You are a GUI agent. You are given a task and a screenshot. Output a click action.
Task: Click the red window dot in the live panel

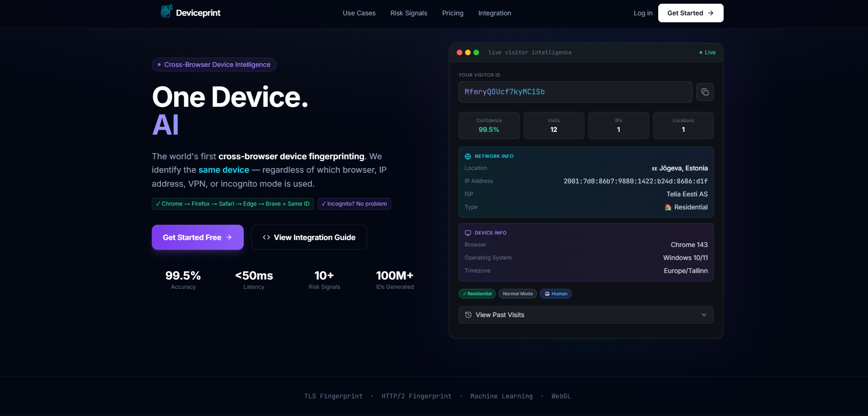click(460, 52)
